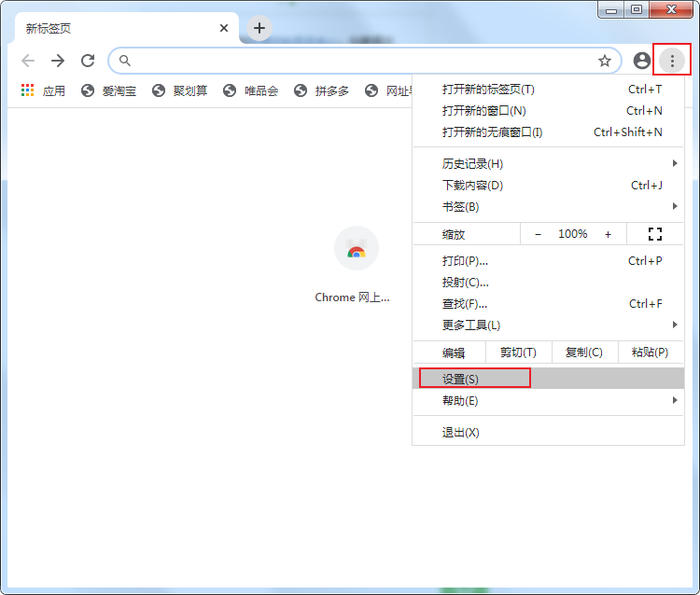
Task: Click the 100% zoom value
Action: pos(573,234)
